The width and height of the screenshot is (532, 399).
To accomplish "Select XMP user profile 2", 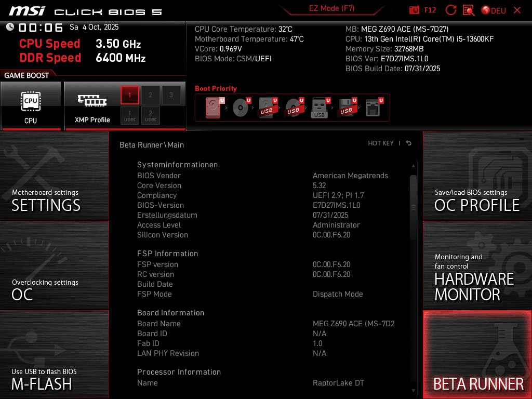I will tap(150, 115).
